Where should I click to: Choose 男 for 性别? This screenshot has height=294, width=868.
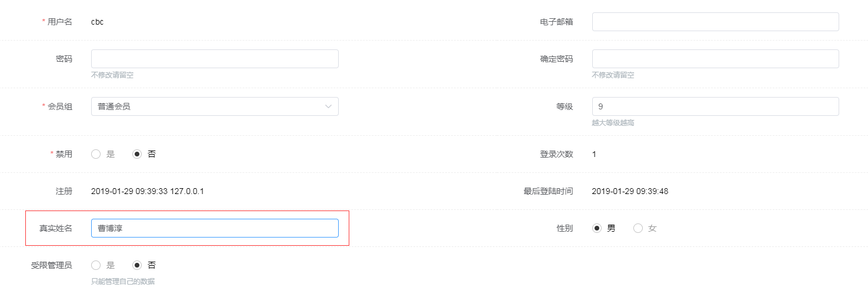pyautogui.click(x=597, y=228)
